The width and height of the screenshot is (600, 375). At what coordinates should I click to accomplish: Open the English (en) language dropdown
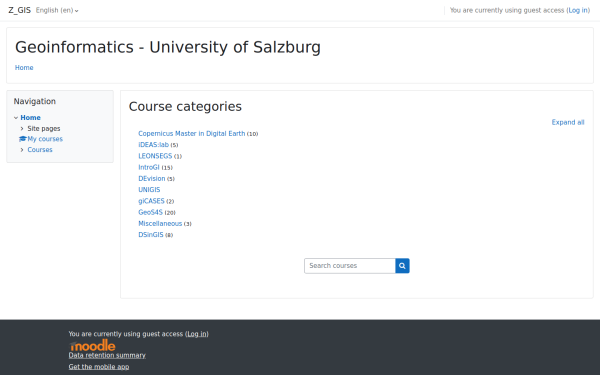(57, 10)
